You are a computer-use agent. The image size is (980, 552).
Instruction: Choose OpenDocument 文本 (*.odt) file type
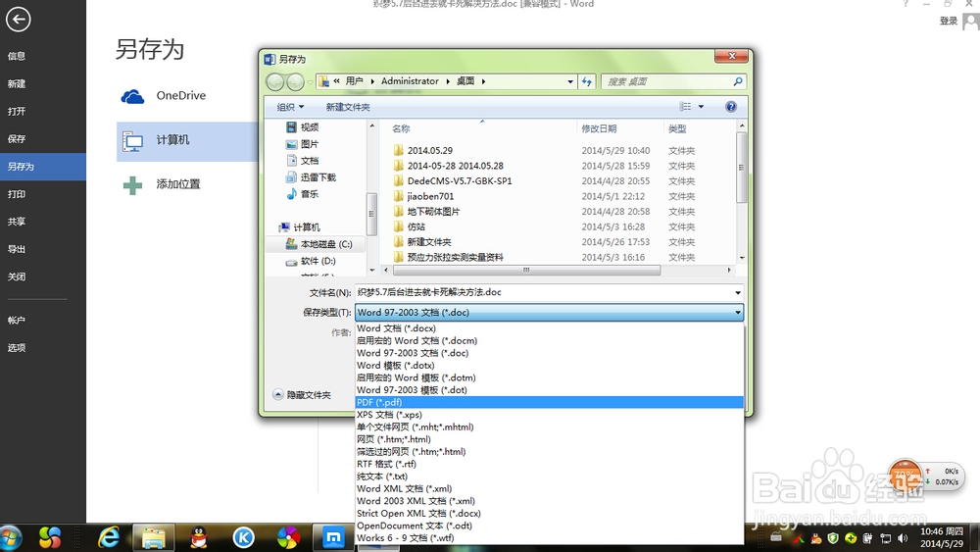point(550,526)
